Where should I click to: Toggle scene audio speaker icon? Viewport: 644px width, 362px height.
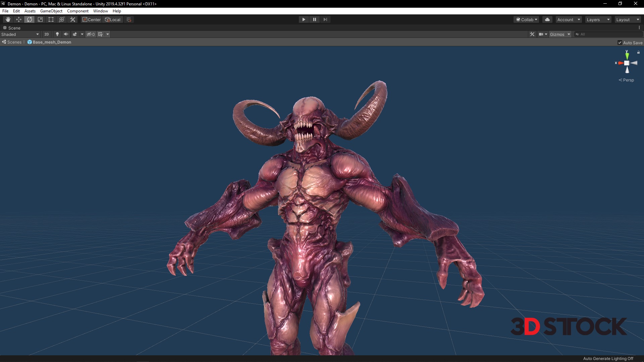(66, 34)
